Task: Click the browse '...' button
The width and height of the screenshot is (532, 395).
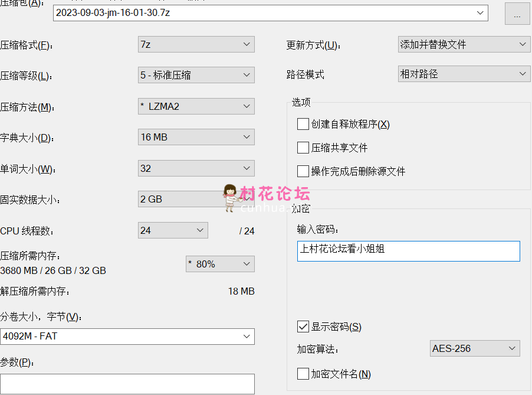Action: (x=517, y=14)
